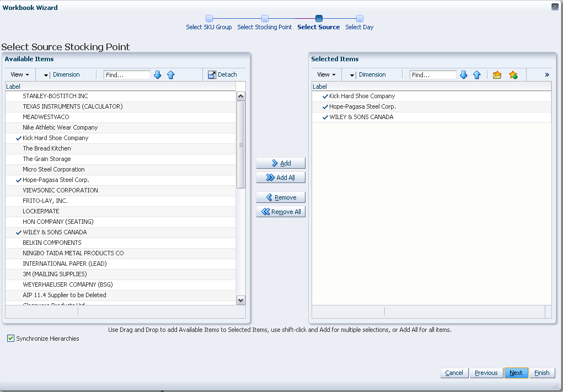Select 3M (MAILING SUPPLIES) row
563x392 pixels.
(120, 274)
